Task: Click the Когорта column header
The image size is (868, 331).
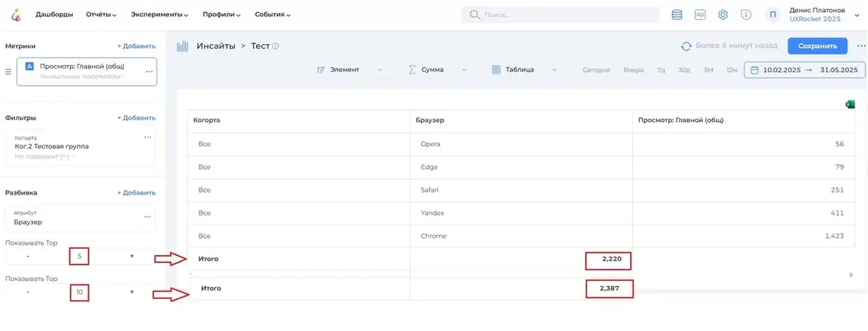Action: click(x=299, y=120)
